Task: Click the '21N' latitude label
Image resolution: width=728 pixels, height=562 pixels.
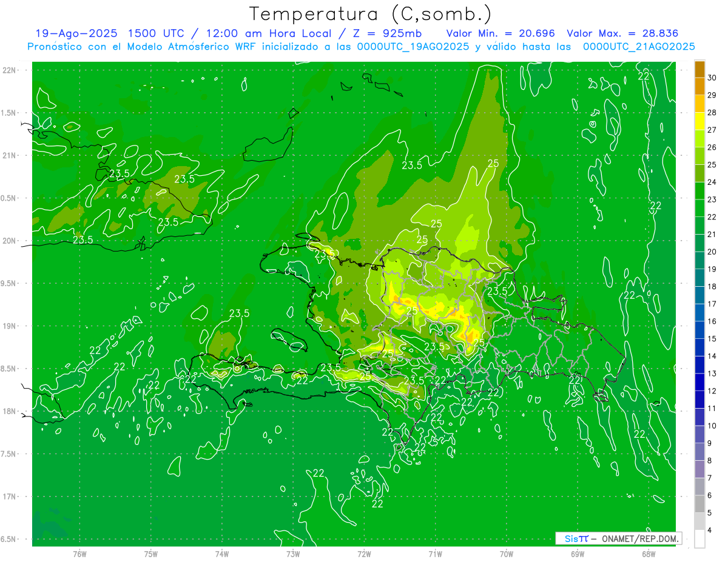Action: (9, 156)
